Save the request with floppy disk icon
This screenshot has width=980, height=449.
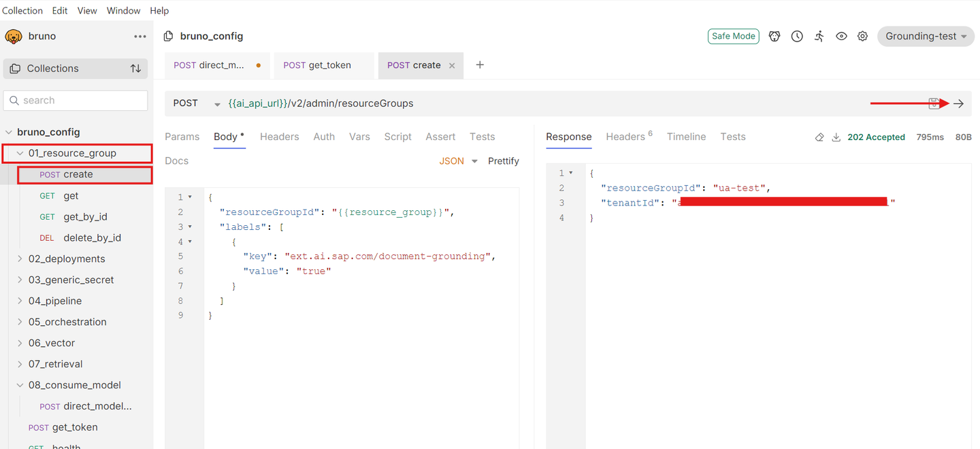pos(934,103)
